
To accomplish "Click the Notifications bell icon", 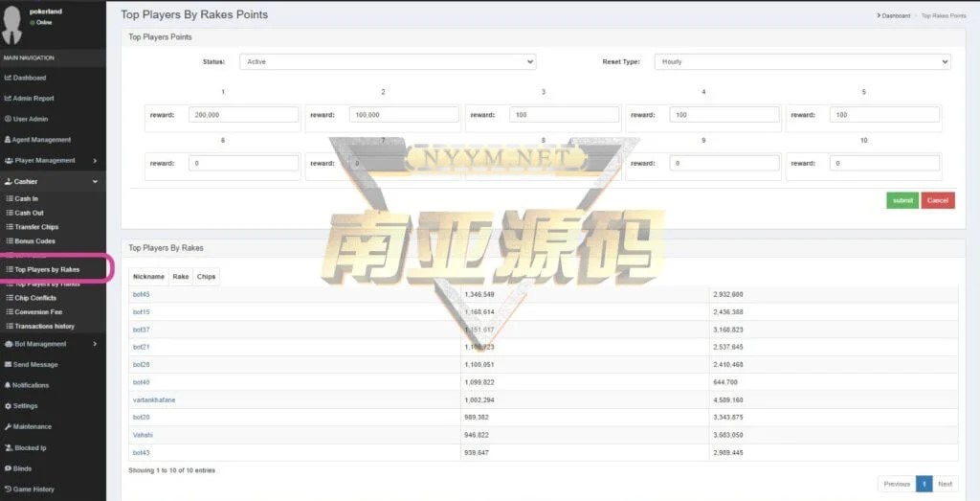I will [x=8, y=385].
